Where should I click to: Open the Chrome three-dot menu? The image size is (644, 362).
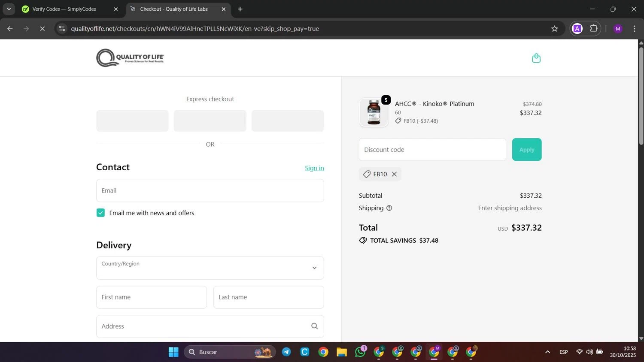click(634, 29)
